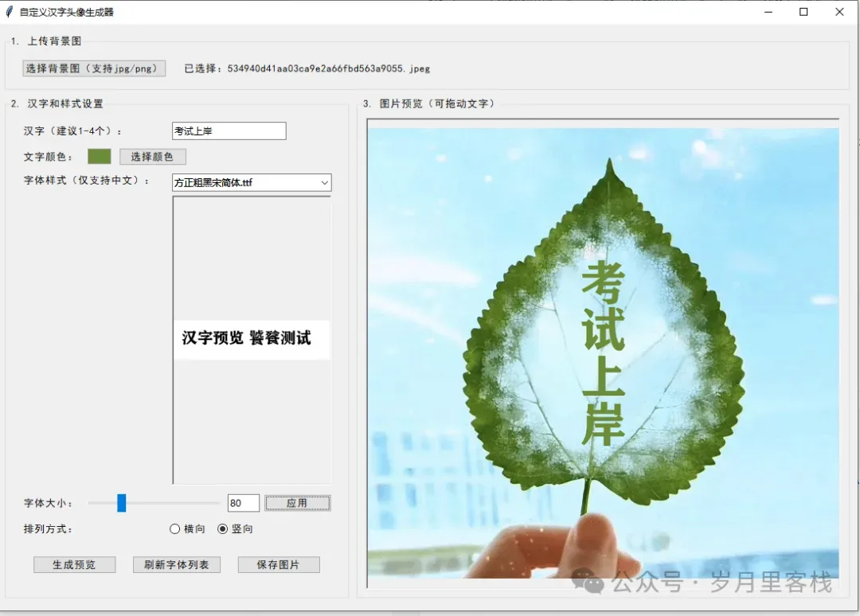Viewport: 860px width, 616px height.
Task: Click the font size field showing 80
Action: point(244,503)
